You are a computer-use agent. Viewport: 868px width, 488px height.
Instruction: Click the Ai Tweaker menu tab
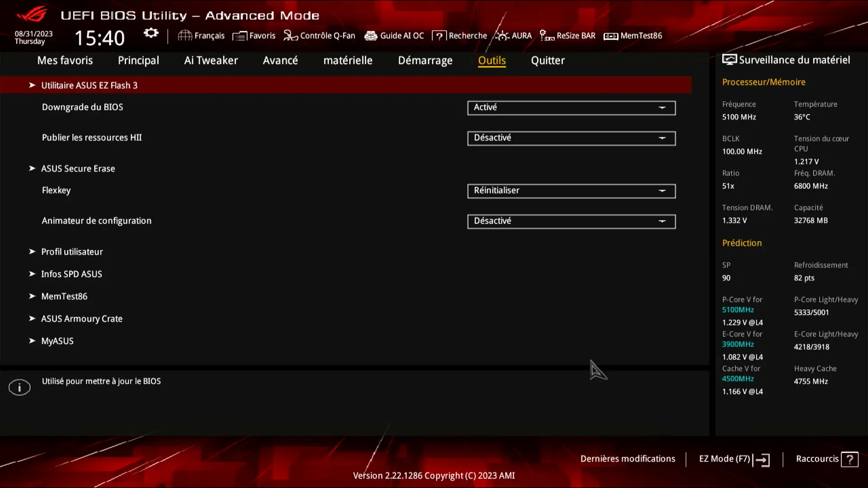pos(211,60)
